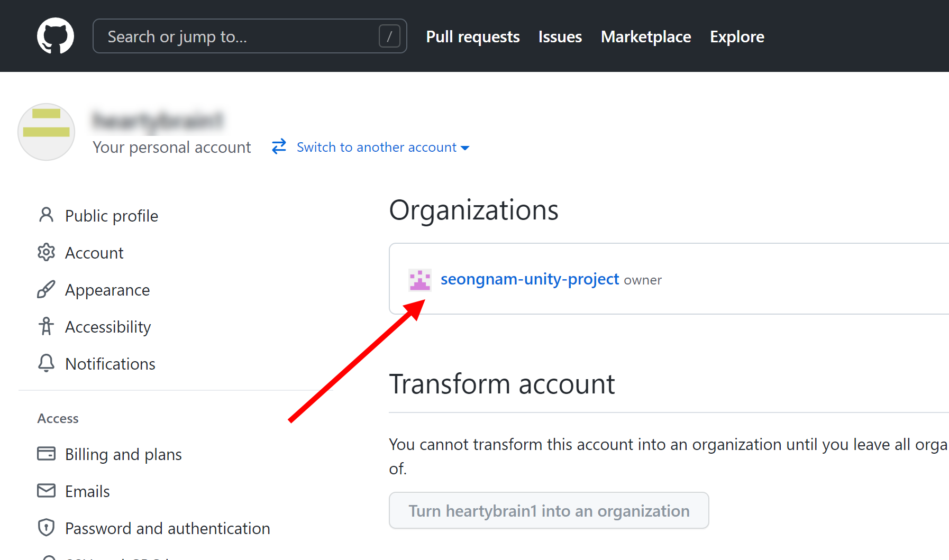Image resolution: width=949 pixels, height=560 pixels.
Task: Click the Account gear icon
Action: tap(46, 252)
